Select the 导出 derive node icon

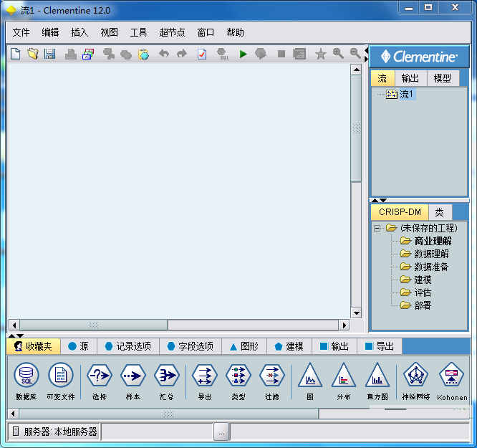pos(205,376)
